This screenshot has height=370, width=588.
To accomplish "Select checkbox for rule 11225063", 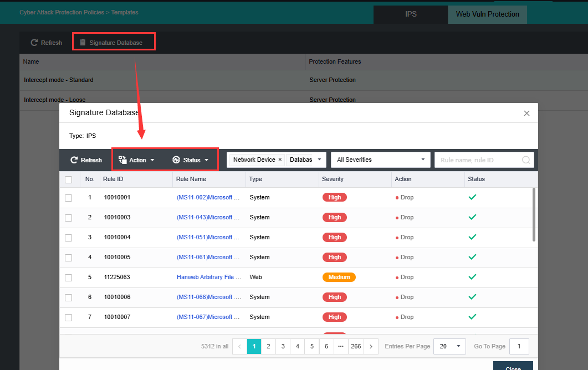I will [68, 277].
